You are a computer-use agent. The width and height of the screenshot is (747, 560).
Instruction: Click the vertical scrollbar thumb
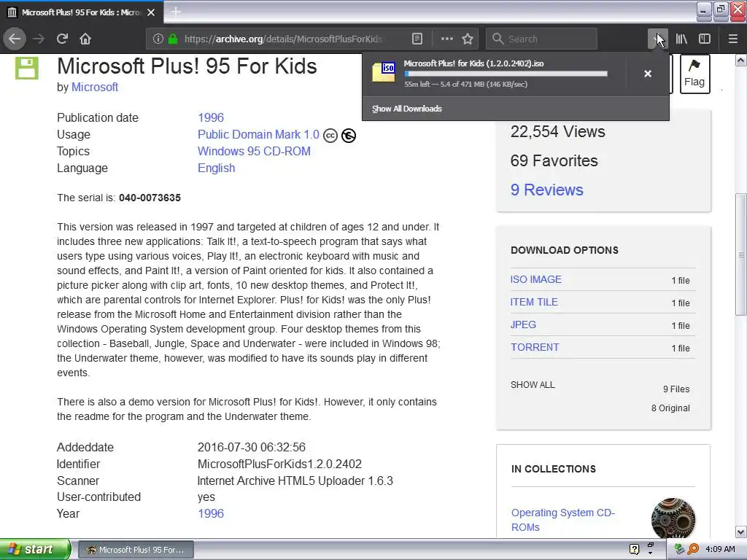coord(741,254)
